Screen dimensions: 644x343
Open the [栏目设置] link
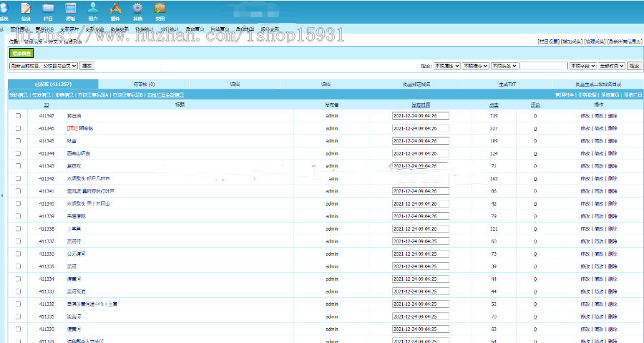coord(548,42)
